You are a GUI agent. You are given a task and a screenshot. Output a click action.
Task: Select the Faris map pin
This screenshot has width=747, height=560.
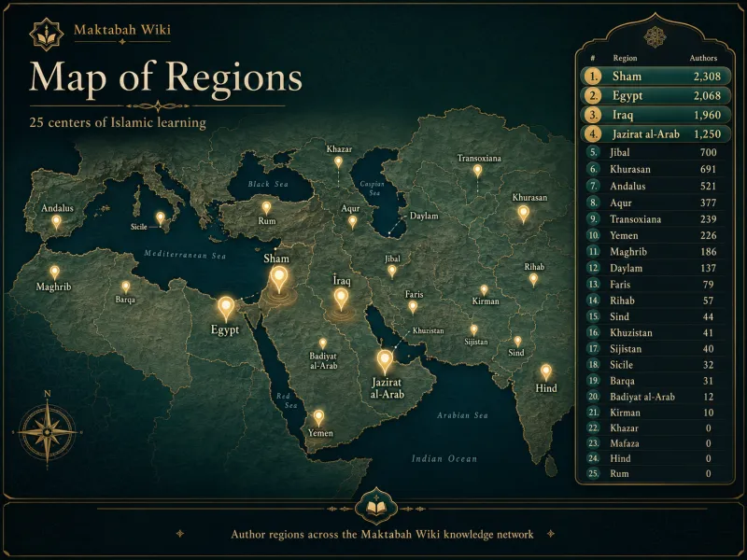413,307
